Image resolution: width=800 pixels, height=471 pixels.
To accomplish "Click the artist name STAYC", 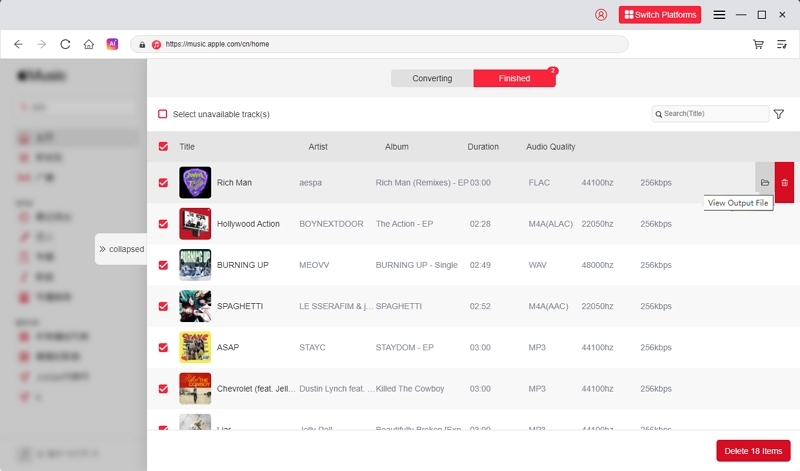I will [312, 348].
